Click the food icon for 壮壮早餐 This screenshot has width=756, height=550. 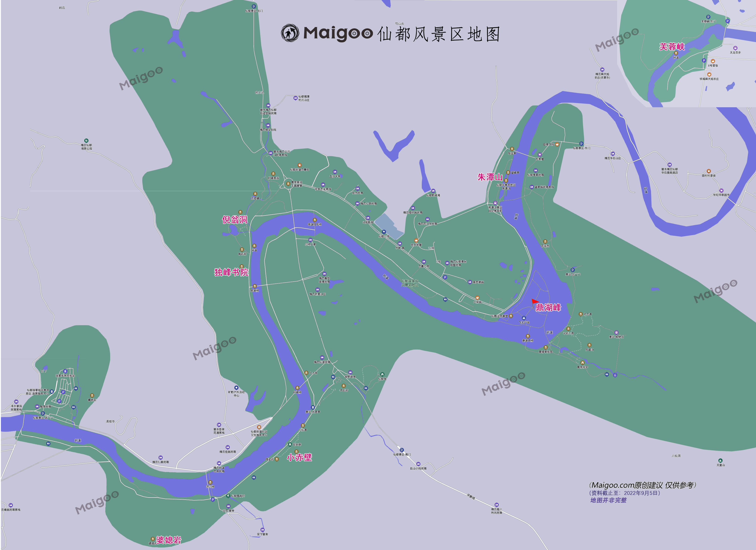[x=416, y=240]
